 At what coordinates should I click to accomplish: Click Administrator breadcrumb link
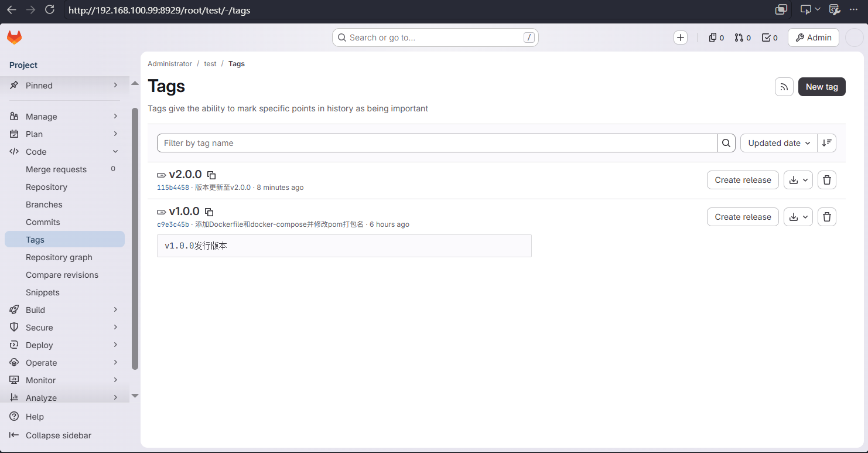coord(170,64)
